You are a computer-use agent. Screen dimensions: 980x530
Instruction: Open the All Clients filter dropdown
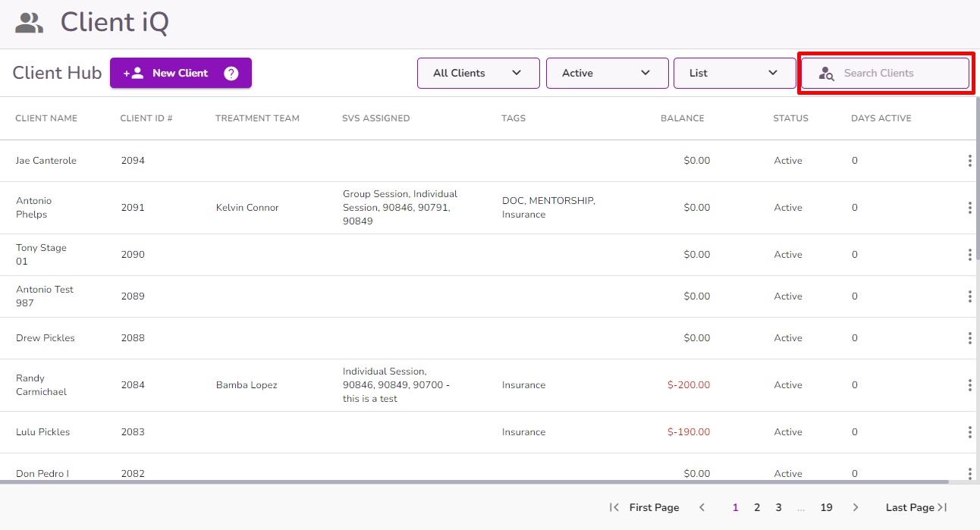point(478,73)
